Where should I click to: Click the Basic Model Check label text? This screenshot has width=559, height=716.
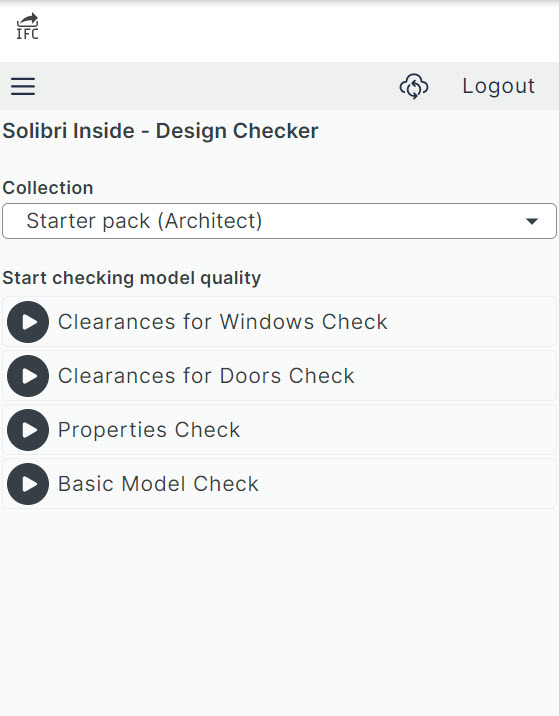[158, 484]
